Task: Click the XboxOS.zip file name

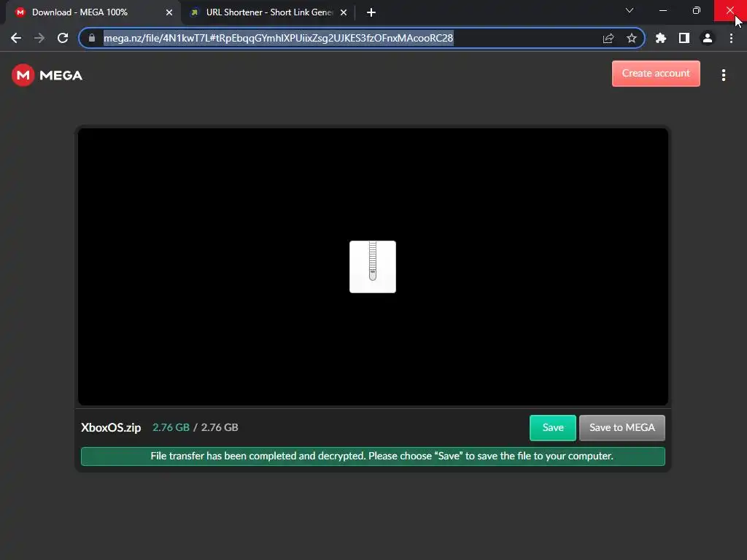Action: click(x=111, y=427)
